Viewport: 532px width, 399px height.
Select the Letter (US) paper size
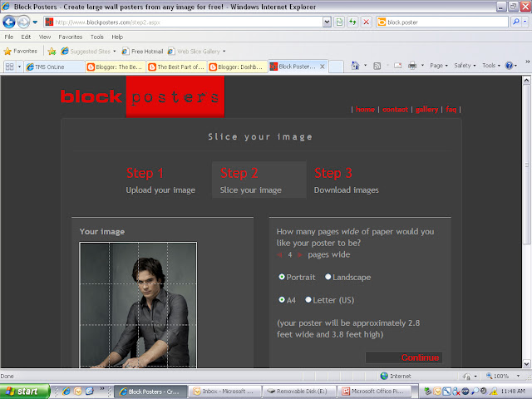tap(308, 299)
